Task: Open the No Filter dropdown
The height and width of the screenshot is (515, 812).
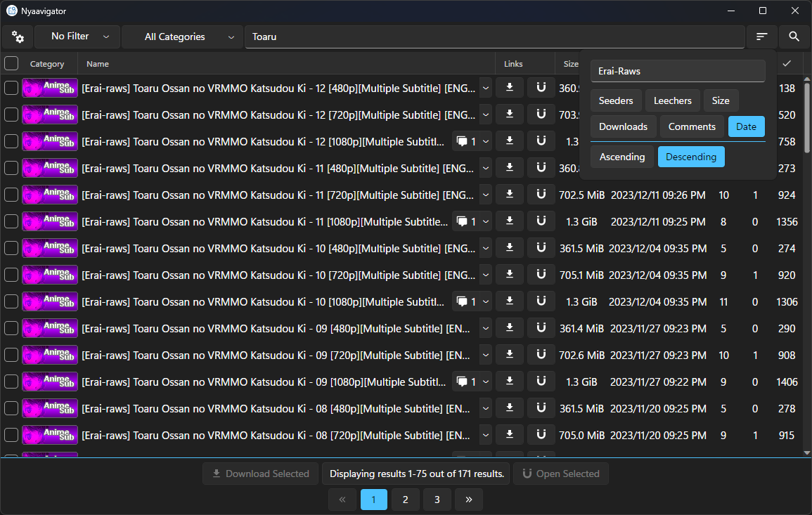Action: pyautogui.click(x=77, y=37)
